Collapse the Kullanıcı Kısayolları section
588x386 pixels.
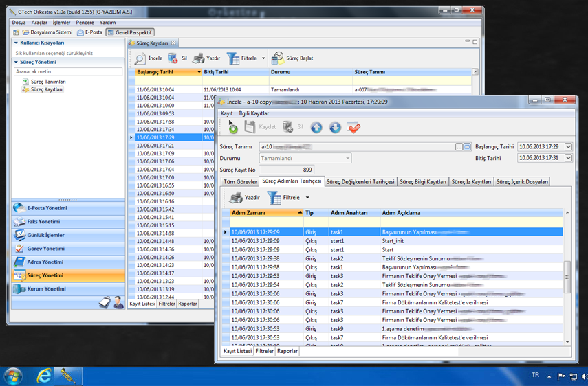[17, 43]
